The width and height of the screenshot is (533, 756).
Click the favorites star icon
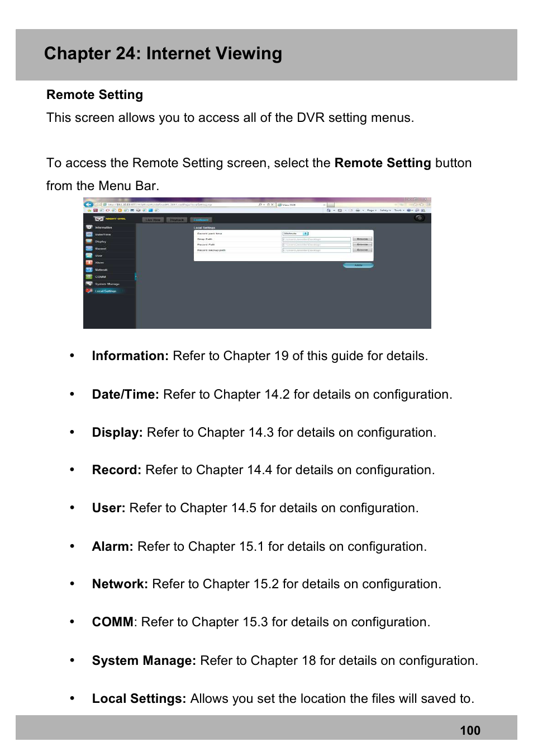click(89, 210)
